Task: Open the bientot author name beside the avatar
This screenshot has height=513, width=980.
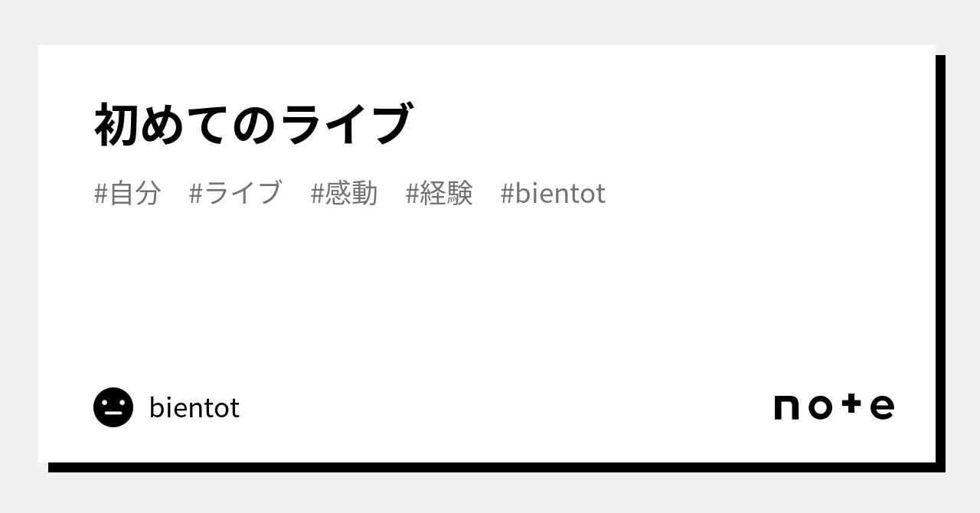Action: (194, 408)
